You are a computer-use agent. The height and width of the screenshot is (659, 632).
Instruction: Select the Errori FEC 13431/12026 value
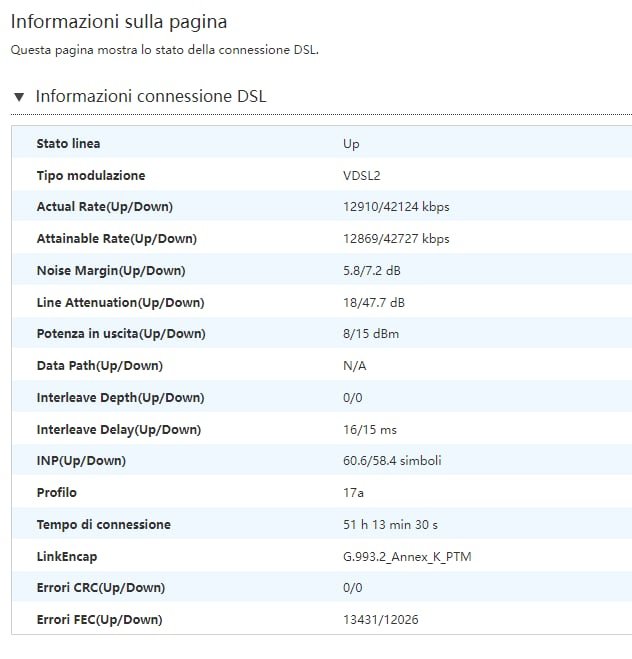pyautogui.click(x=381, y=619)
